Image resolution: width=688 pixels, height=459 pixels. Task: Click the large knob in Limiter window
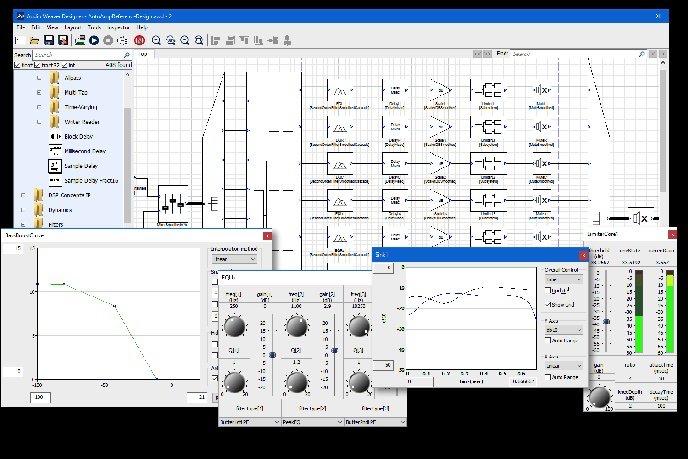tap(599, 397)
